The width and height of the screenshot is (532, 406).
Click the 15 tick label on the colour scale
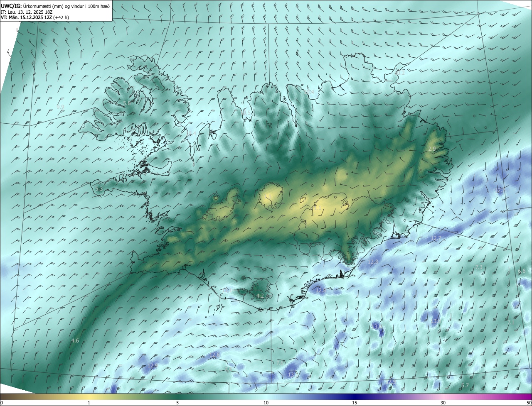click(355, 403)
